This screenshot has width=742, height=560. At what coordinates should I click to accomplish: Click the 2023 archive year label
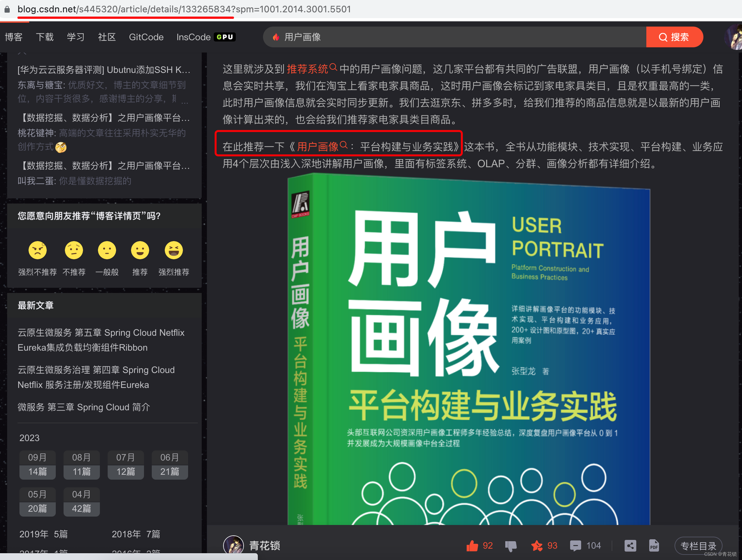(30, 438)
